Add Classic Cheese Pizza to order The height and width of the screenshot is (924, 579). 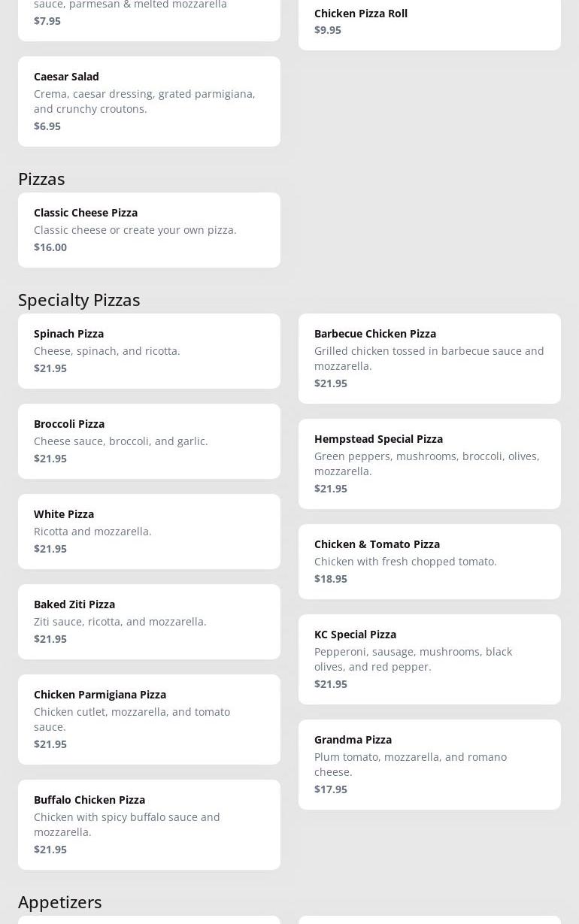pyautogui.click(x=149, y=229)
